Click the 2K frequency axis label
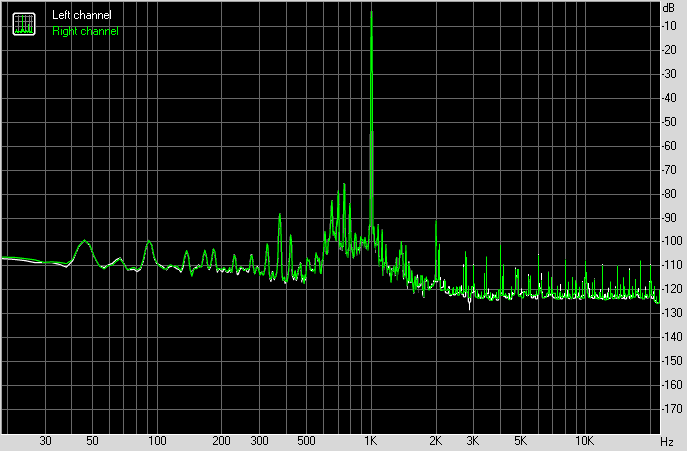 tap(436, 440)
